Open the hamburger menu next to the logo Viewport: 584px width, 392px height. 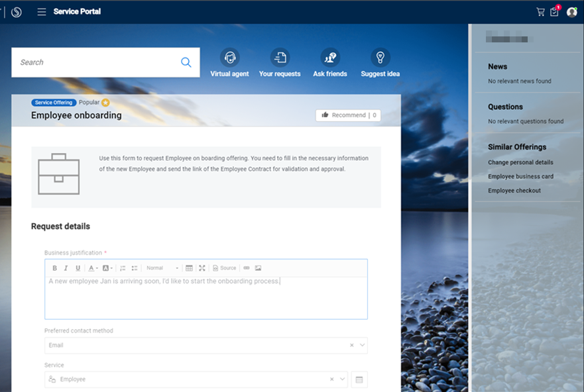[41, 11]
